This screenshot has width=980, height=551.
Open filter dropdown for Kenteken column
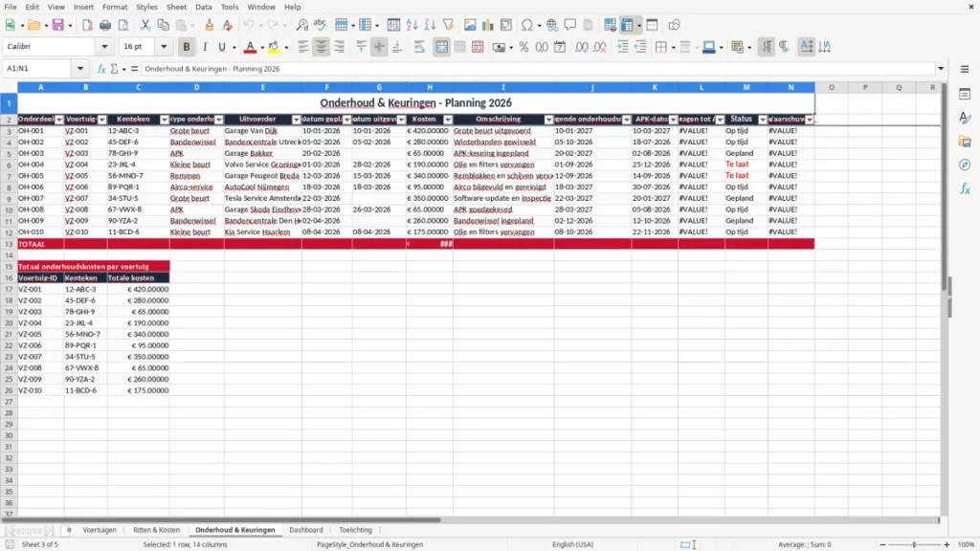[165, 120]
